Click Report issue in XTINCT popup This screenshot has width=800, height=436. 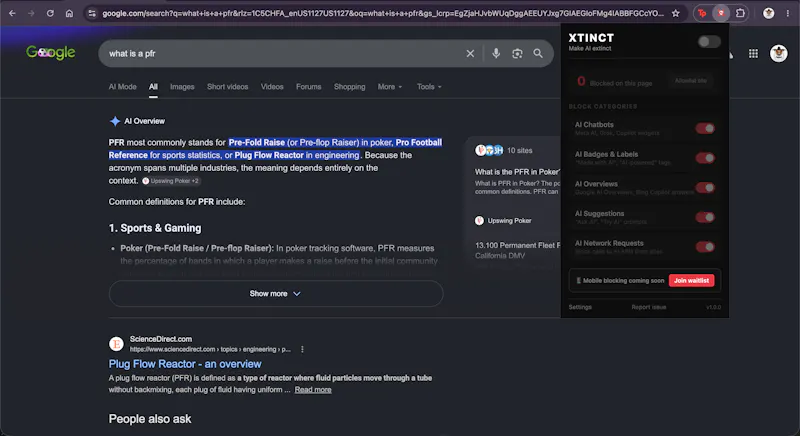[x=648, y=307]
